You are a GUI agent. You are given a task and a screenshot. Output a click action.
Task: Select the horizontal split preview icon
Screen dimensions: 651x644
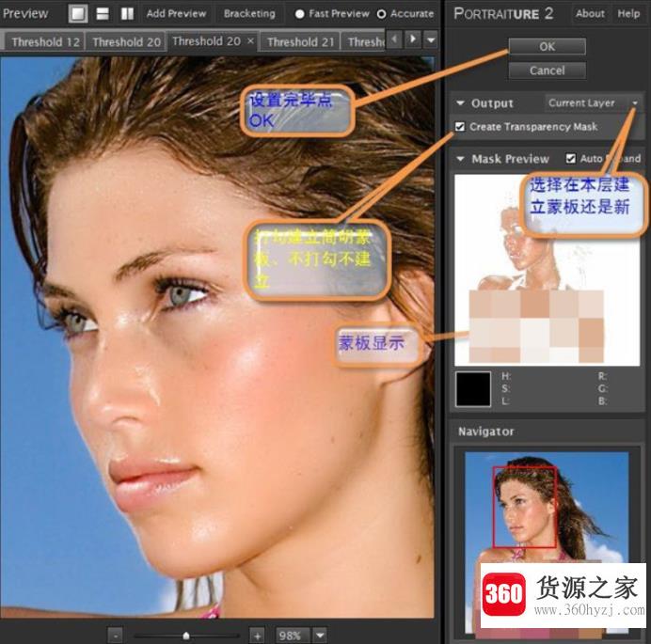tap(103, 14)
